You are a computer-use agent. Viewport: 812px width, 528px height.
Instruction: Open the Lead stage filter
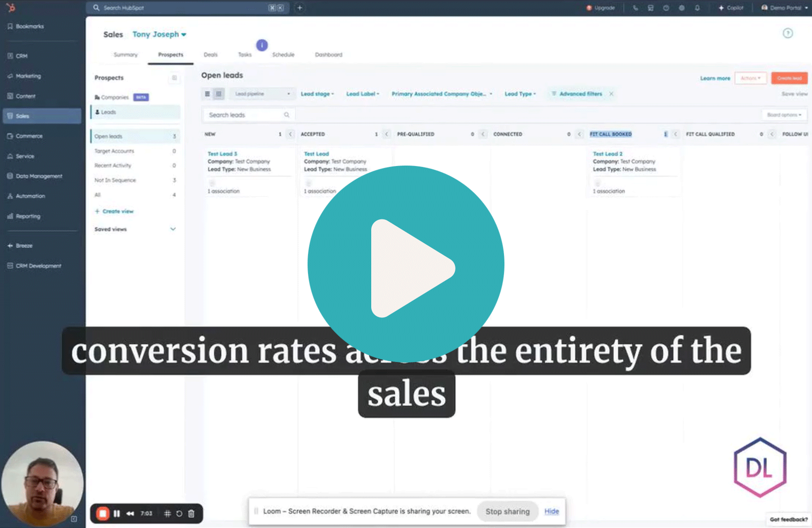pyautogui.click(x=317, y=94)
